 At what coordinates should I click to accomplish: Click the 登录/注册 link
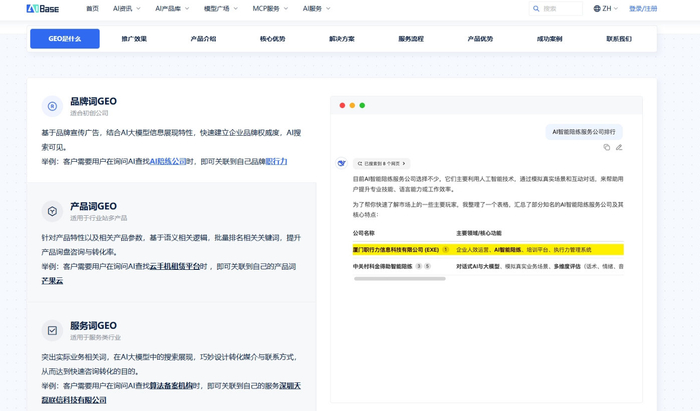643,9
